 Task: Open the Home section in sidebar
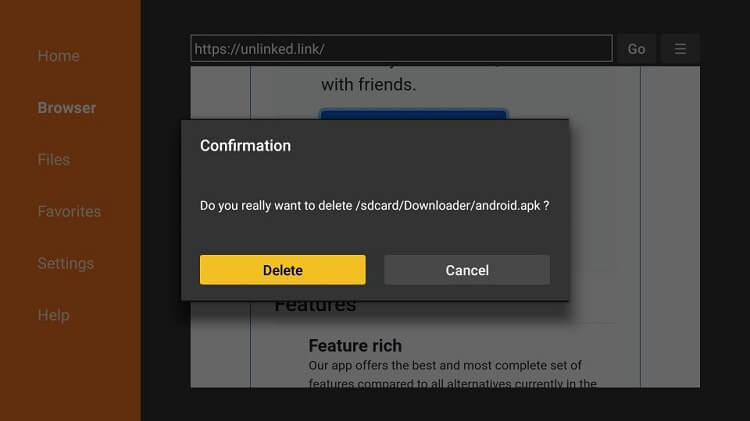pyautogui.click(x=58, y=56)
